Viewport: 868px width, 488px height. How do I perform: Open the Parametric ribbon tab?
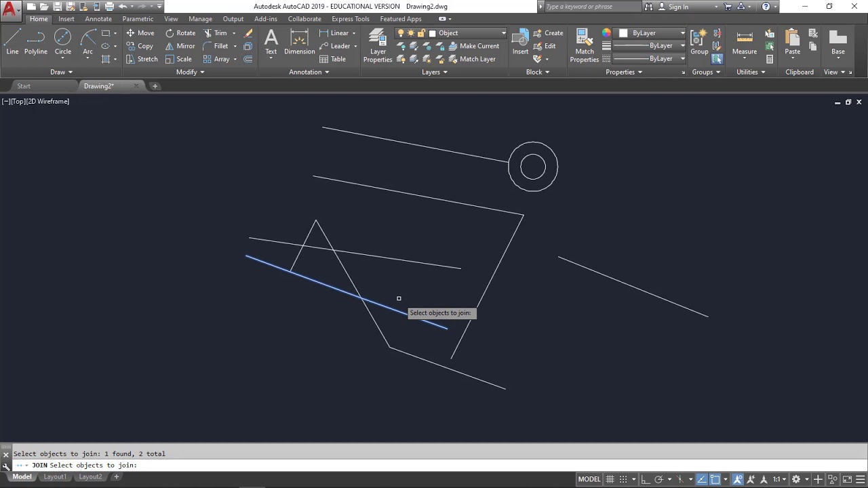pyautogui.click(x=138, y=19)
